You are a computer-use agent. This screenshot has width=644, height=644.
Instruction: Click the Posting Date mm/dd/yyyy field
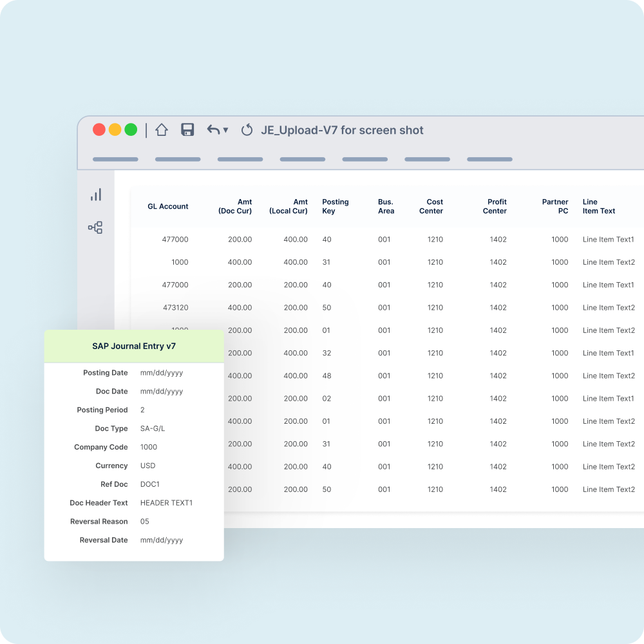tap(161, 372)
